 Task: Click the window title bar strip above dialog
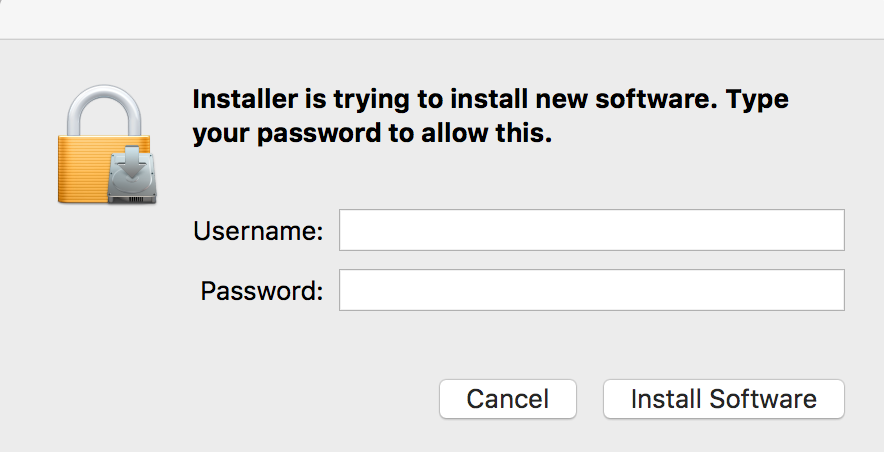click(442, 19)
